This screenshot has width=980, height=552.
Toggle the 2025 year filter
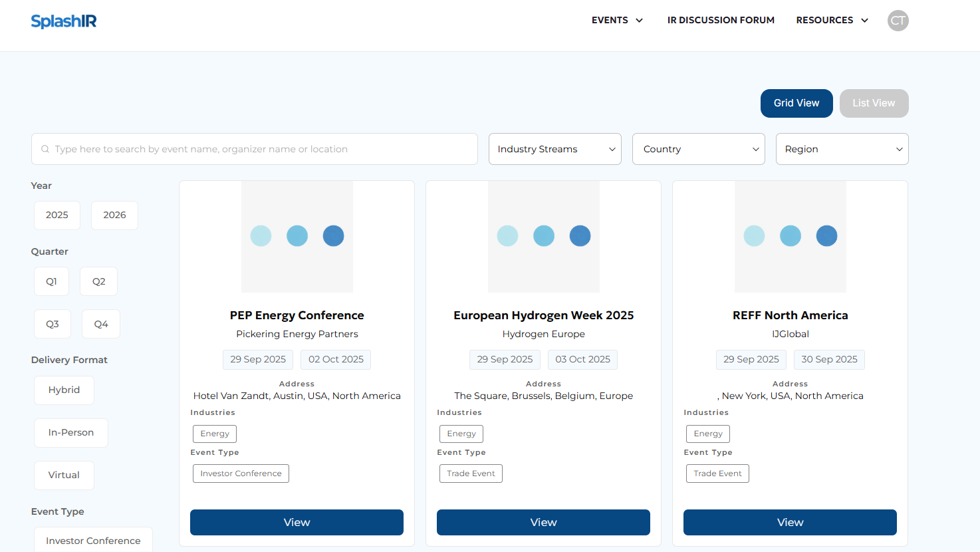coord(57,215)
